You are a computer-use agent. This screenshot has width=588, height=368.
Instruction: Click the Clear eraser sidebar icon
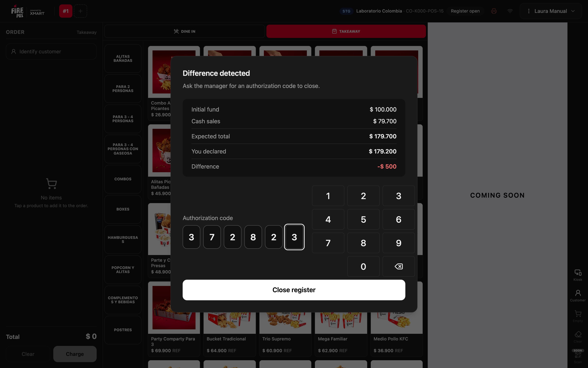tap(578, 337)
